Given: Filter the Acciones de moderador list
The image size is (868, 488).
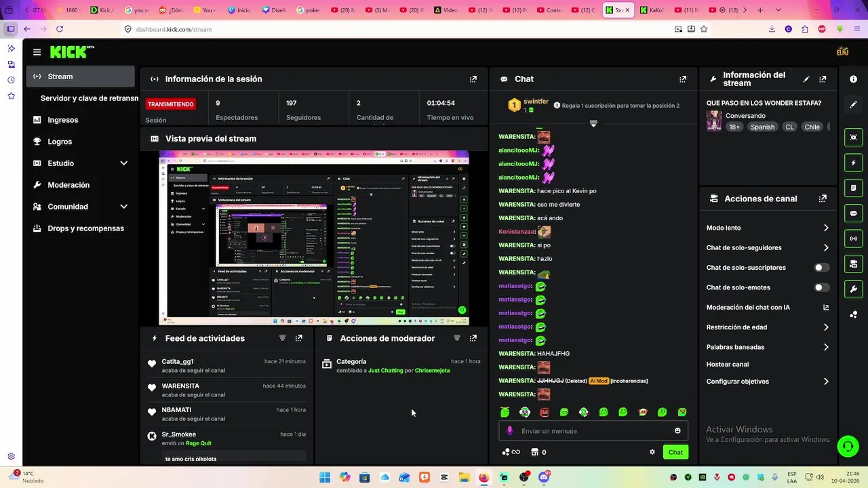Looking at the screenshot, I should pyautogui.click(x=457, y=338).
